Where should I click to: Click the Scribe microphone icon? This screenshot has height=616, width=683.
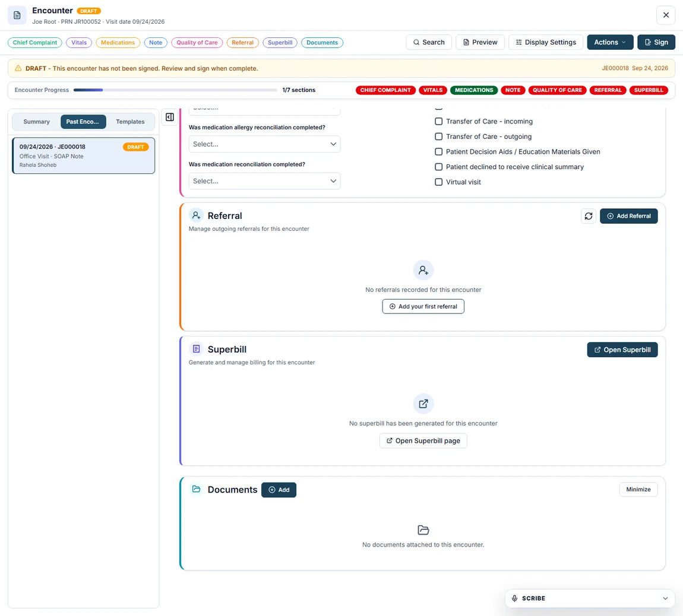[514, 598]
